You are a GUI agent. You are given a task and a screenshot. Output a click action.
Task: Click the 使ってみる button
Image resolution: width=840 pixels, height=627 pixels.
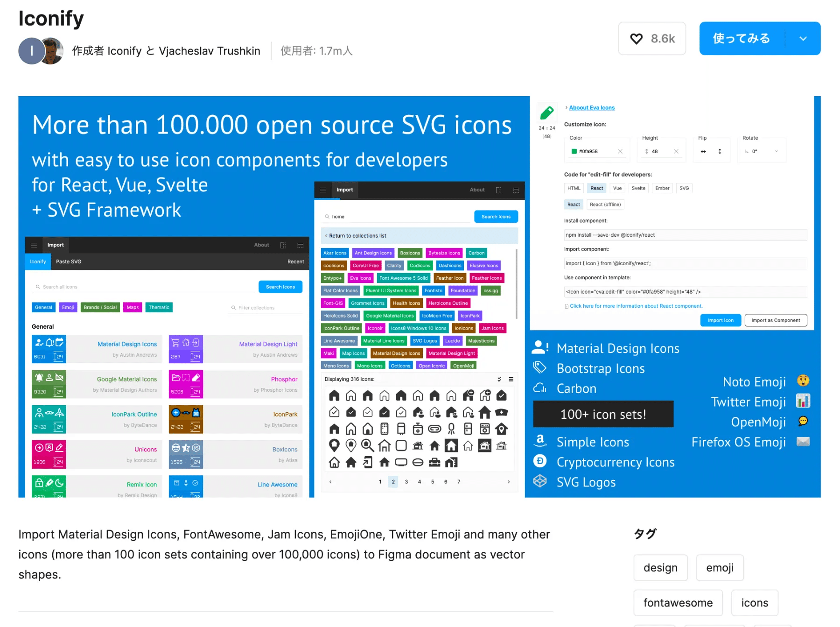[742, 38]
